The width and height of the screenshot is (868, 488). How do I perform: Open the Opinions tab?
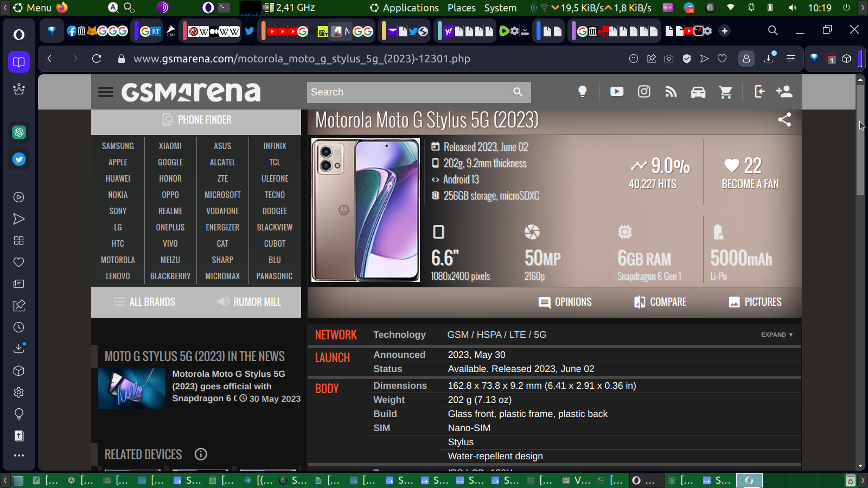565,302
